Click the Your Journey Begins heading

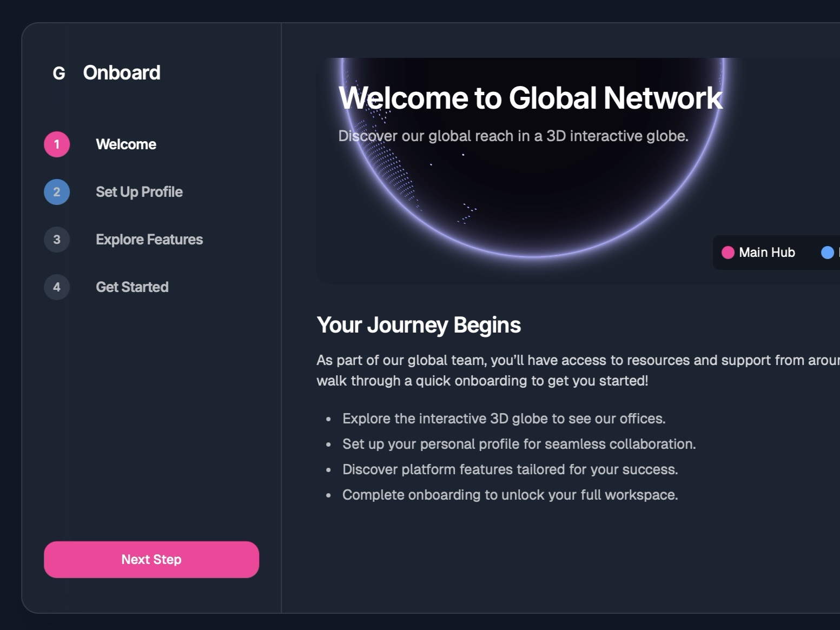[419, 325]
